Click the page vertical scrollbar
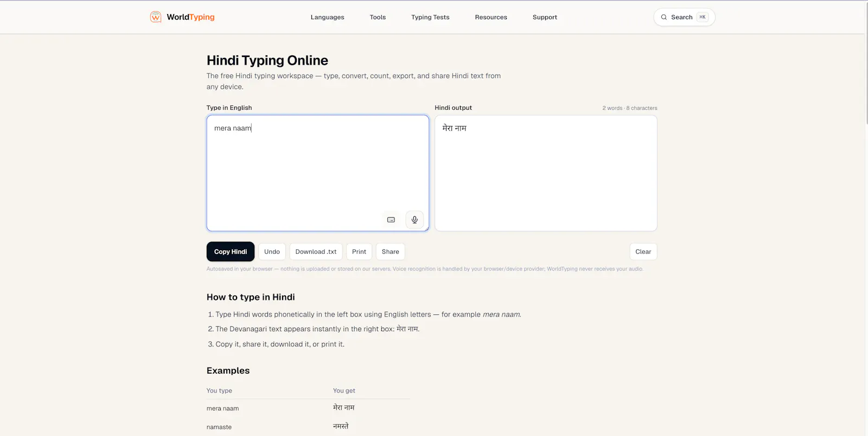 pyautogui.click(x=866, y=62)
